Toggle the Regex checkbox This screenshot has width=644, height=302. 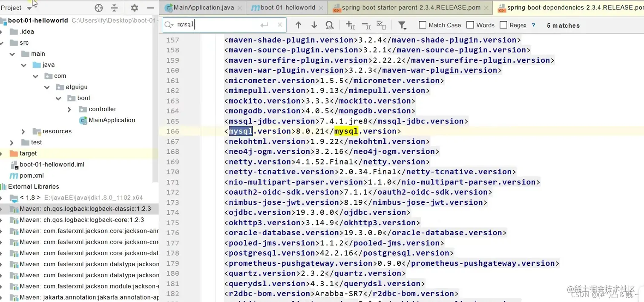tap(503, 25)
